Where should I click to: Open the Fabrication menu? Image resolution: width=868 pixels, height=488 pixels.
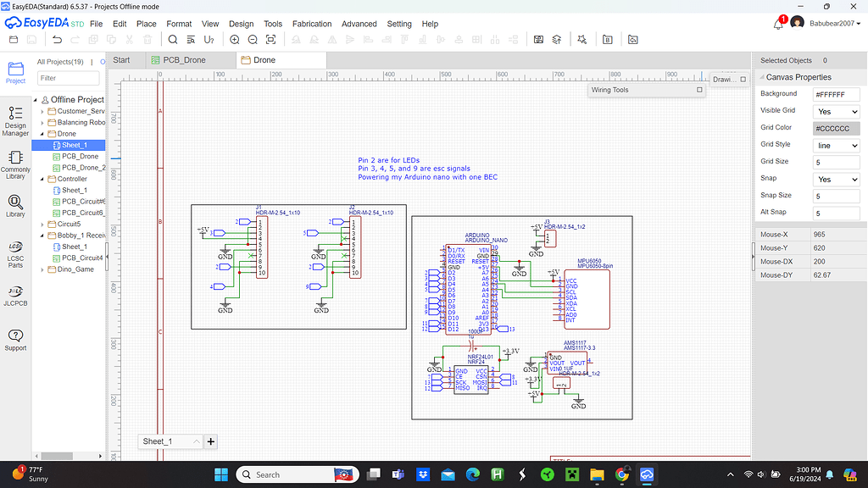coord(312,24)
